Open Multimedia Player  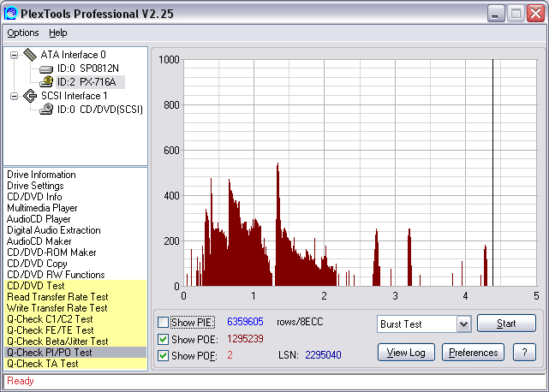pos(42,208)
